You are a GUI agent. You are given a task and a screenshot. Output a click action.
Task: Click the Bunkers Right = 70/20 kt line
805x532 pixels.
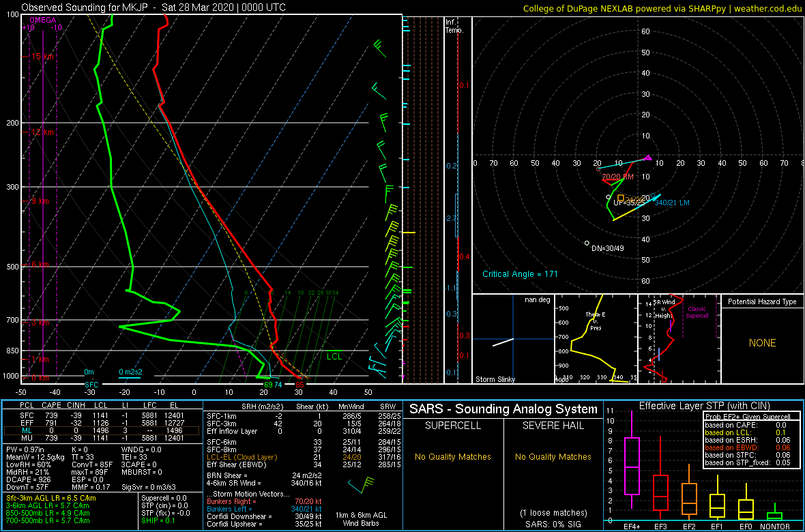pos(264,501)
